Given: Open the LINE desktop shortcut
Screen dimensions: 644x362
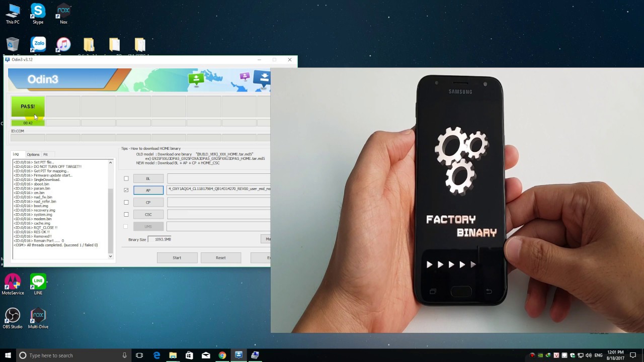Looking at the screenshot, I should tap(38, 284).
